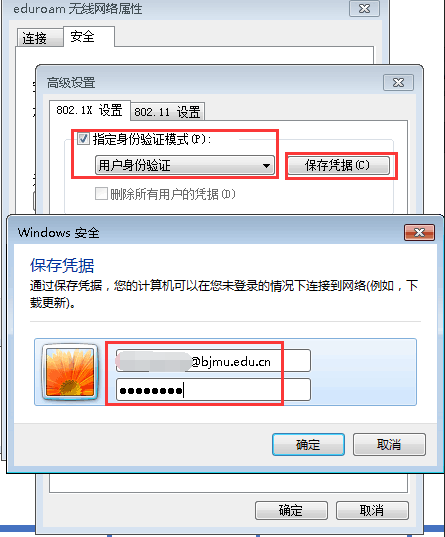The width and height of the screenshot is (445, 537).
Task: Cancel the Windows 安全 credential dialog
Action: click(389, 445)
